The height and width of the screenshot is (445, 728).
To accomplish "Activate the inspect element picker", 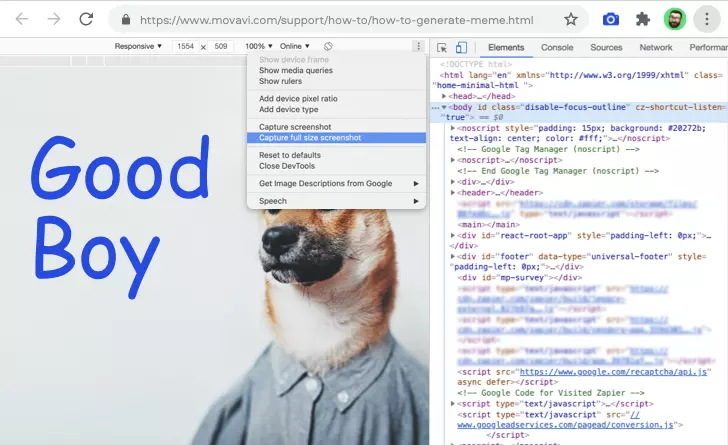I will click(x=442, y=48).
